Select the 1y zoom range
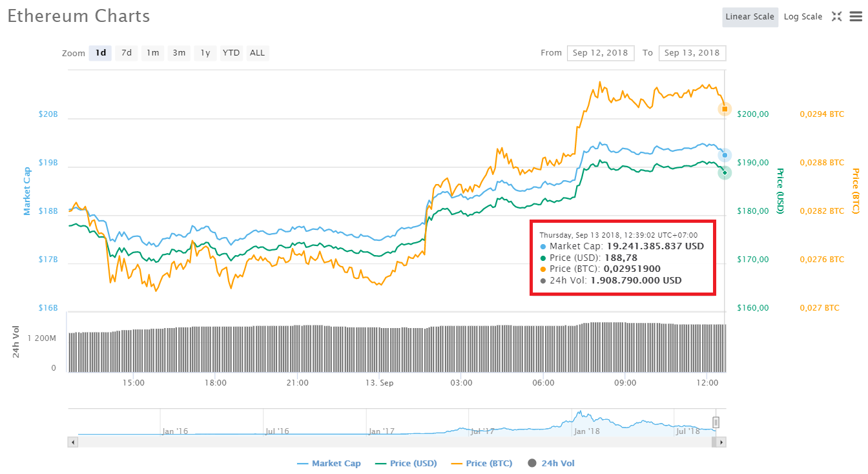The height and width of the screenshot is (474, 868). [205, 53]
